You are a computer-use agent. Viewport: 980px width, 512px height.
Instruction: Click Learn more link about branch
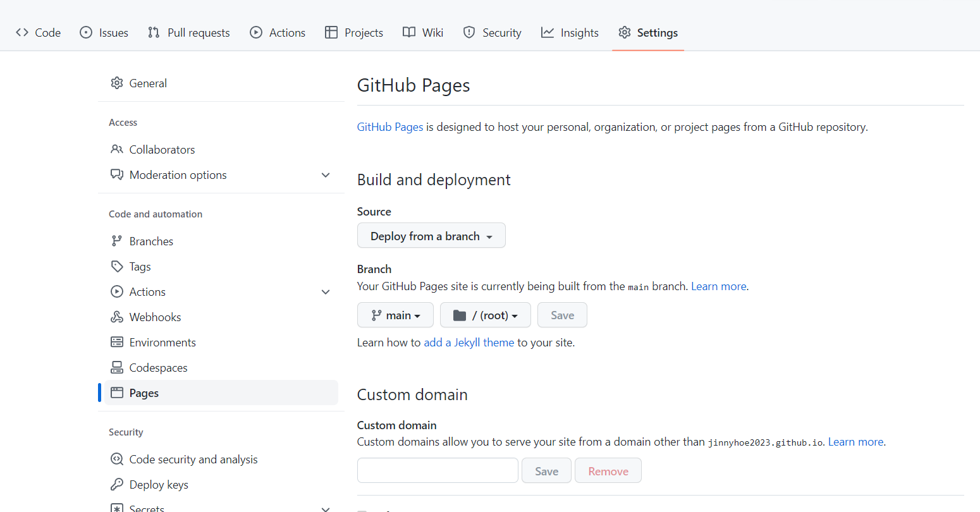(719, 286)
